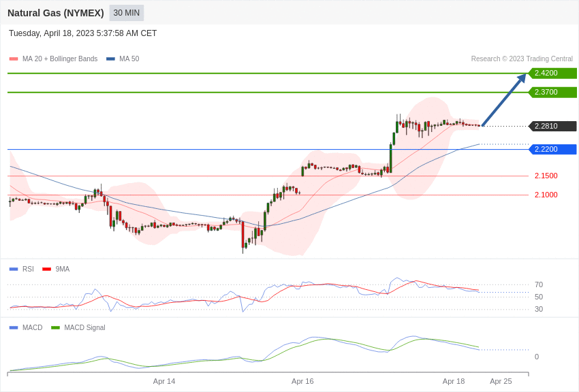
Task: Click the 30 MIN timeframe badge
Action: (126, 13)
